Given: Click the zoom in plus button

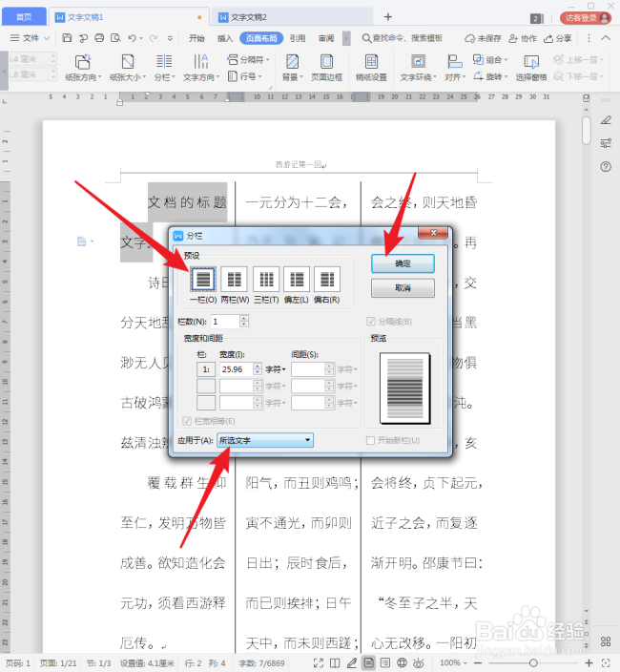Looking at the screenshot, I should 589,663.
